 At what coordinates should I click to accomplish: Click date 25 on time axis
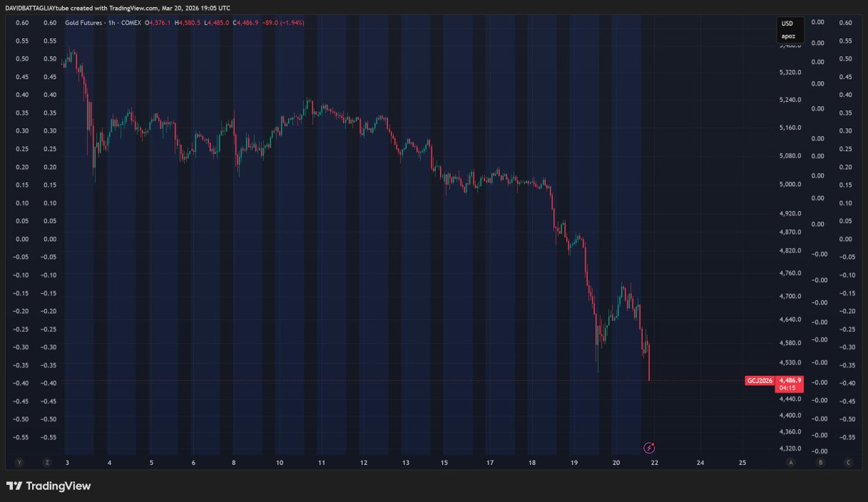point(742,463)
